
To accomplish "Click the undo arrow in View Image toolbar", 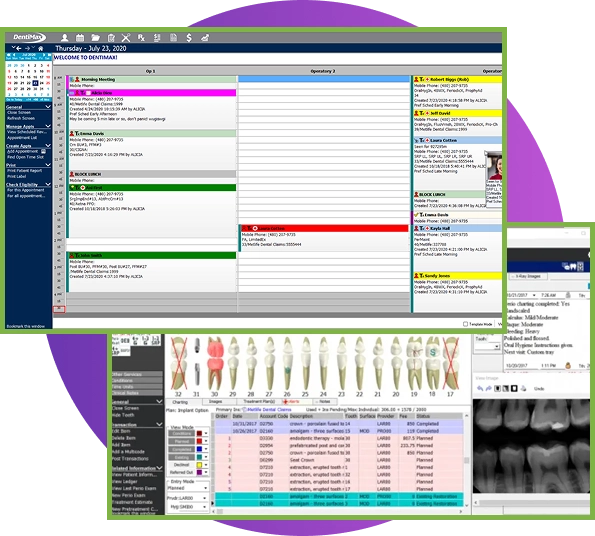I will pos(480,388).
